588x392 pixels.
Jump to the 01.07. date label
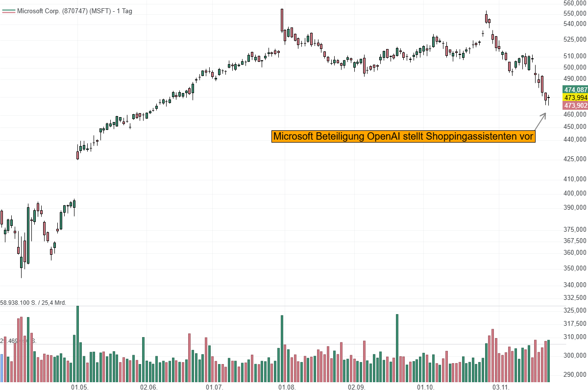pyautogui.click(x=215, y=387)
